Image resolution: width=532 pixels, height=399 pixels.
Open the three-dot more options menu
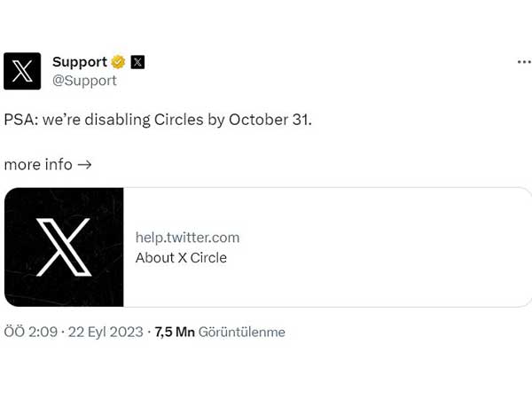point(524,62)
